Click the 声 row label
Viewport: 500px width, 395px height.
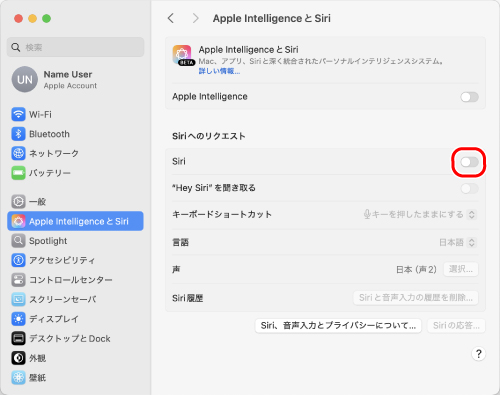(x=176, y=269)
